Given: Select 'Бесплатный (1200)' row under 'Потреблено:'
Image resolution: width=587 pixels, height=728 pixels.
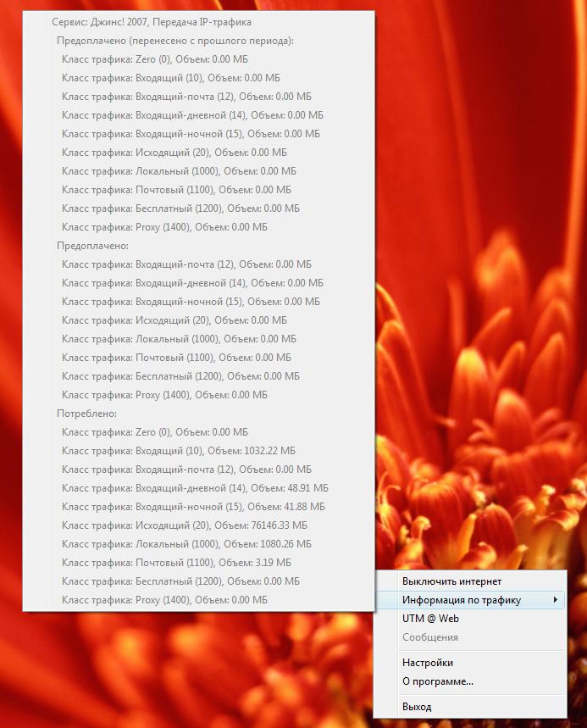Looking at the screenshot, I should pyautogui.click(x=198, y=581).
